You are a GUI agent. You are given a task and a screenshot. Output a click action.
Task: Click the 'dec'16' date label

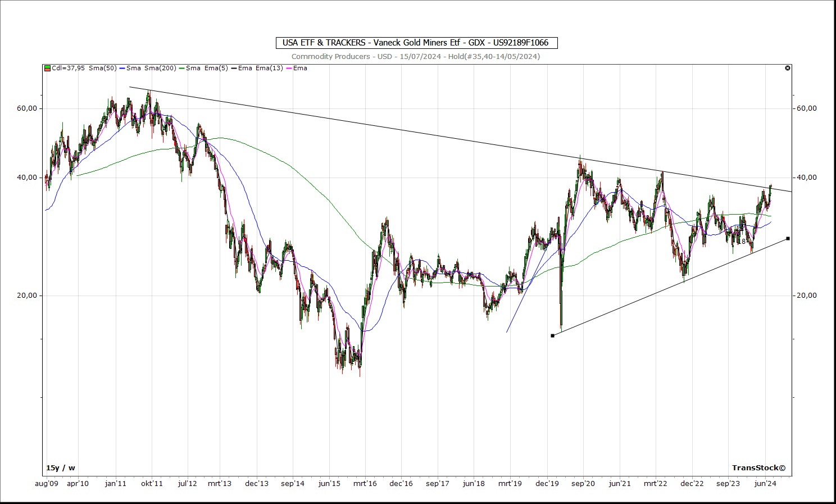click(401, 483)
